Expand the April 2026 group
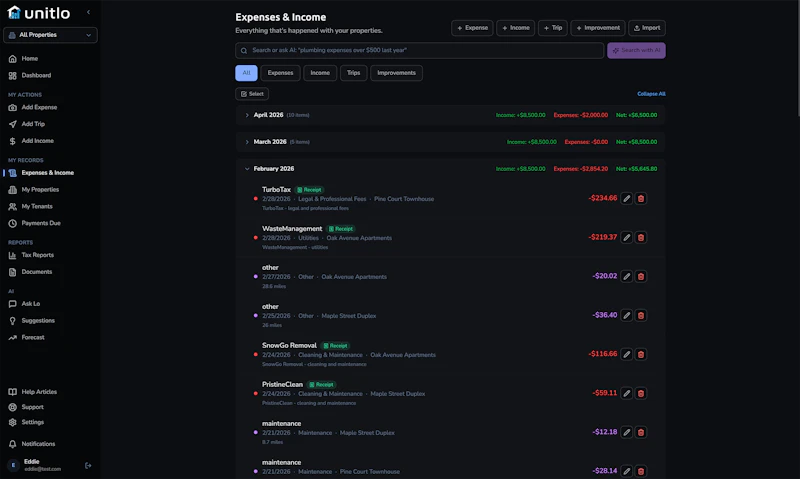This screenshot has height=479, width=800. (247, 115)
